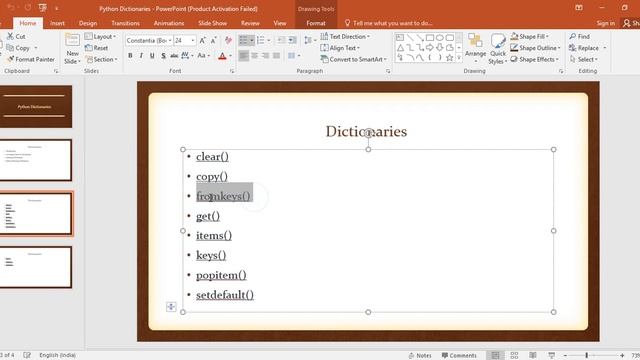The image size is (640, 360).
Task: Center align the text
Action: point(255,56)
